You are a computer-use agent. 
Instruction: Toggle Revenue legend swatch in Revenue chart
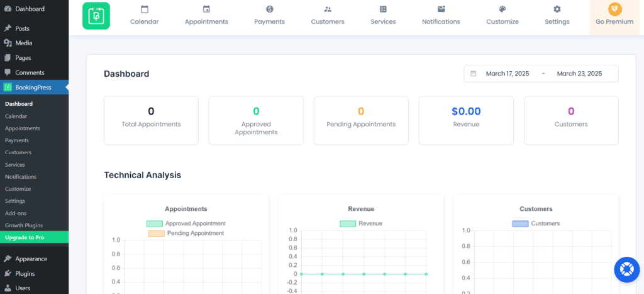tap(347, 223)
